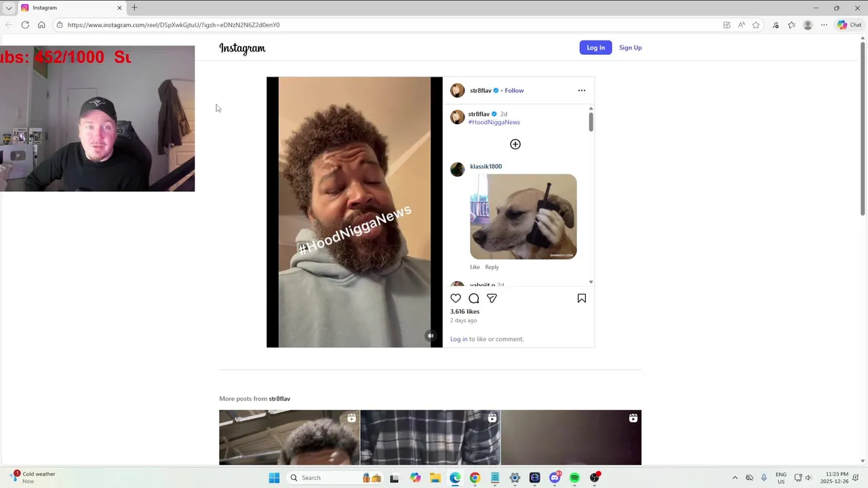868x488 pixels.
Task: Open Discord from the taskbar
Action: click(x=555, y=478)
